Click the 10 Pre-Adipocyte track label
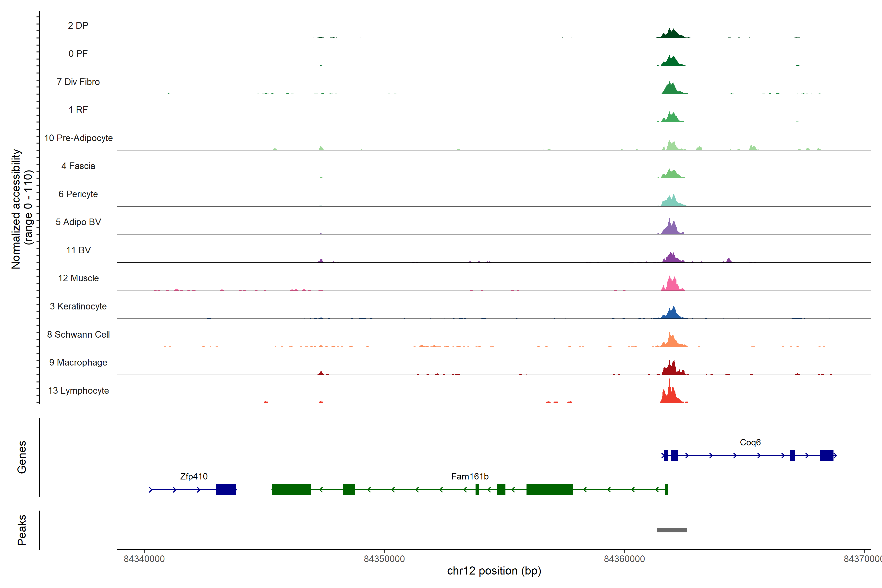 click(78, 138)
